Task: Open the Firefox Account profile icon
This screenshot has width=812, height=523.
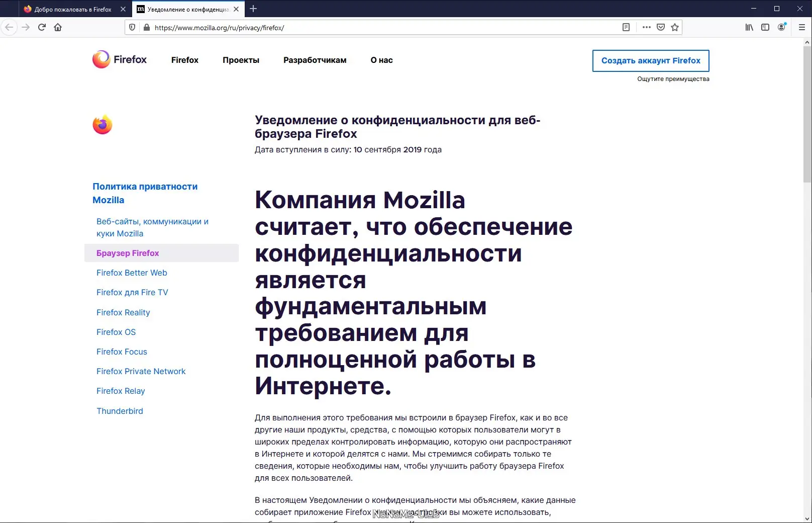Action: point(781,27)
